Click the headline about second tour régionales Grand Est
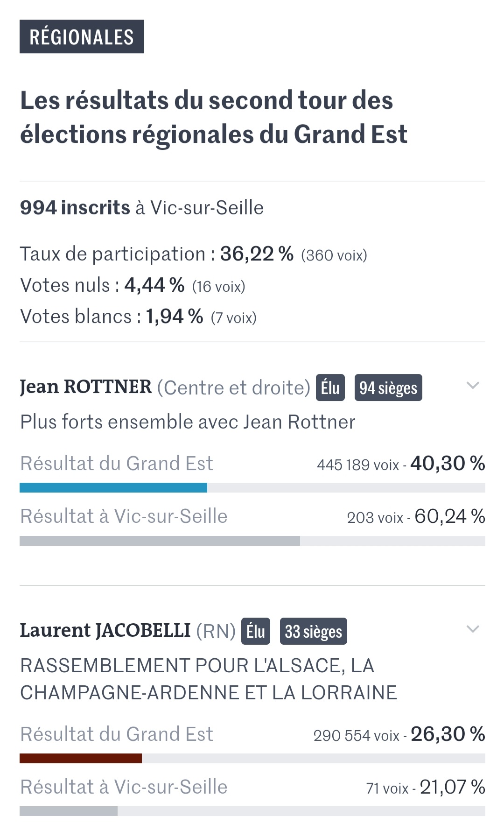 pos(214,117)
